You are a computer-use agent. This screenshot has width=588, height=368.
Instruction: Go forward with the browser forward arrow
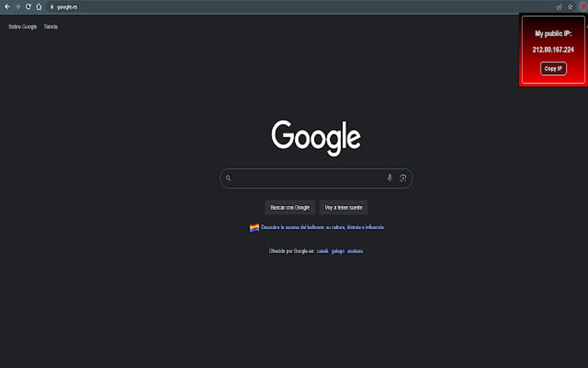[x=18, y=7]
